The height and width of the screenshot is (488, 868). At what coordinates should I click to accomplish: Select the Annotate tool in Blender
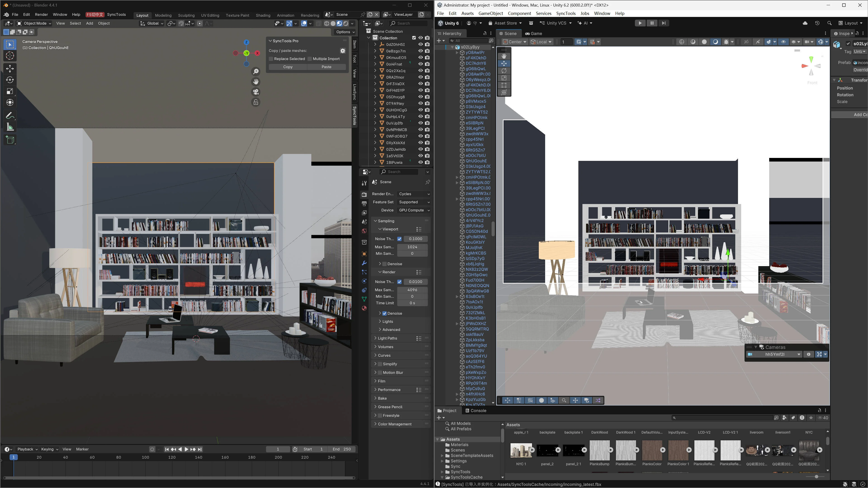click(10, 116)
